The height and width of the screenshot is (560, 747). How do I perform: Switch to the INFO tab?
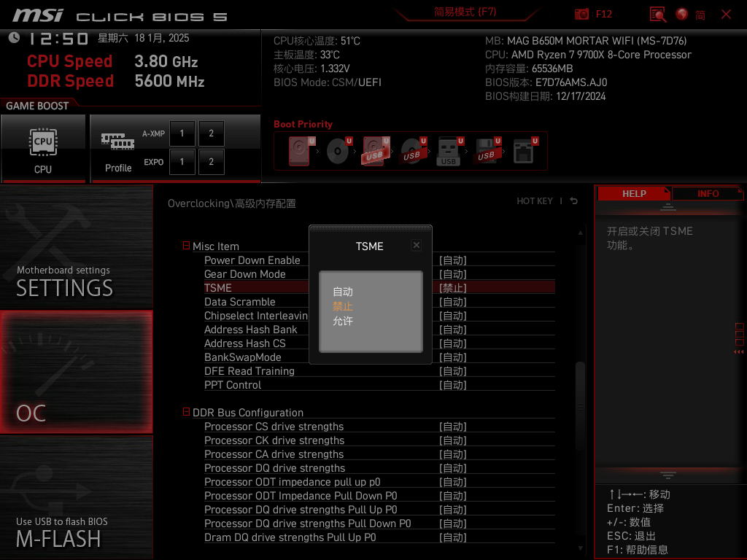coord(708,194)
